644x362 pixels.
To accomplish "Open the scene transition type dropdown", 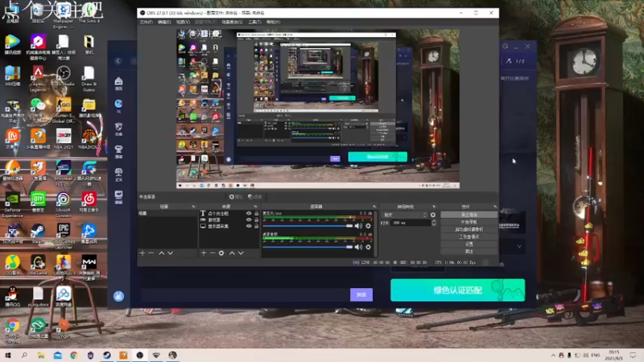I will point(405,215).
